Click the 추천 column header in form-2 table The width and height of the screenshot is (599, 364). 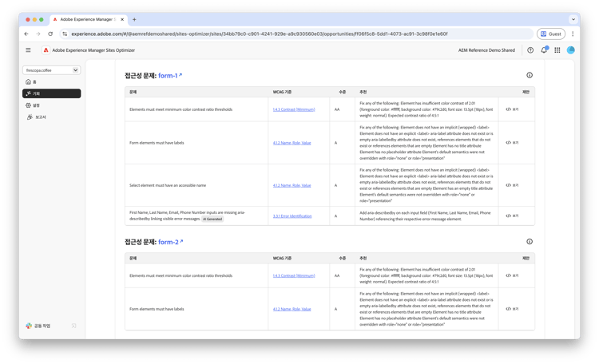click(x=363, y=259)
